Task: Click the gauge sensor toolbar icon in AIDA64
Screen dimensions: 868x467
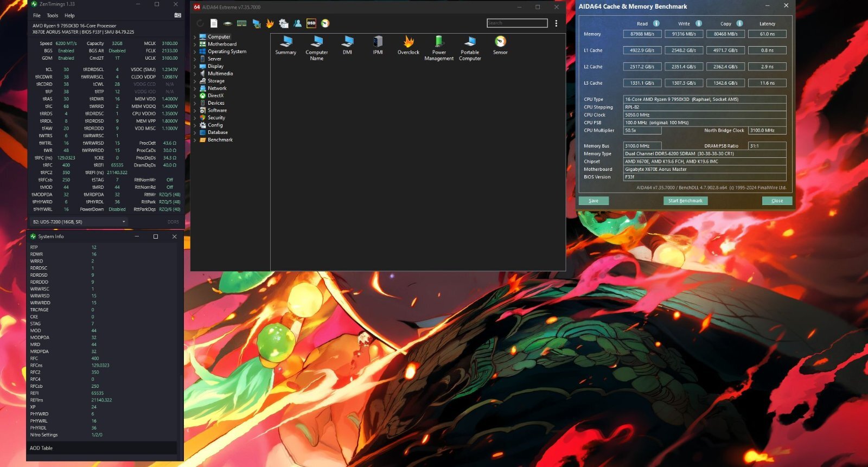Action: pyautogui.click(x=325, y=23)
